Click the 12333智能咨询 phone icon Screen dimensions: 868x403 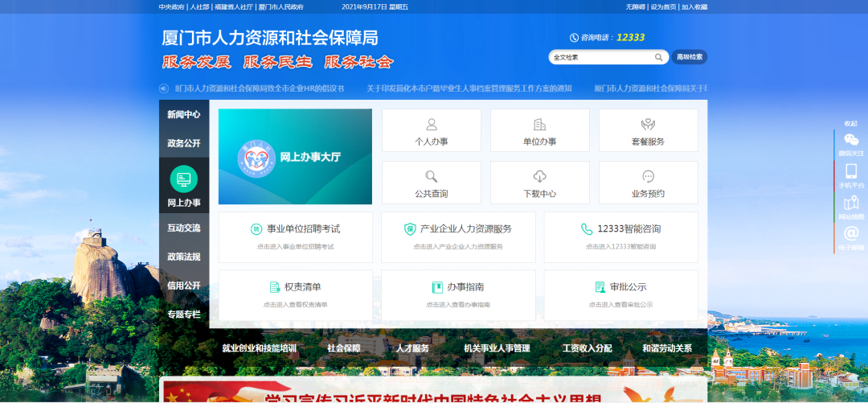tap(587, 229)
